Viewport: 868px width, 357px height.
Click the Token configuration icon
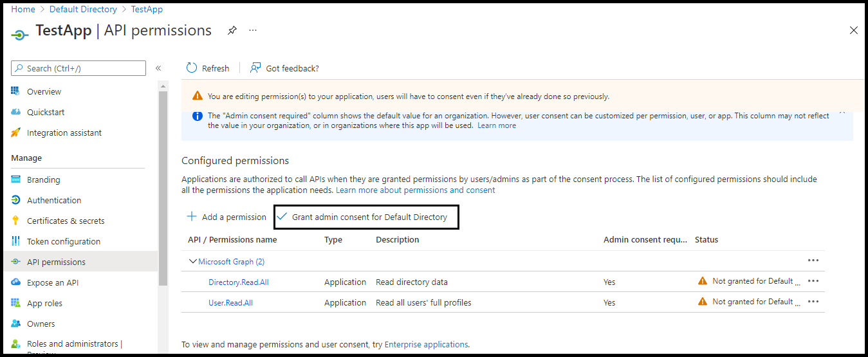[x=16, y=241]
